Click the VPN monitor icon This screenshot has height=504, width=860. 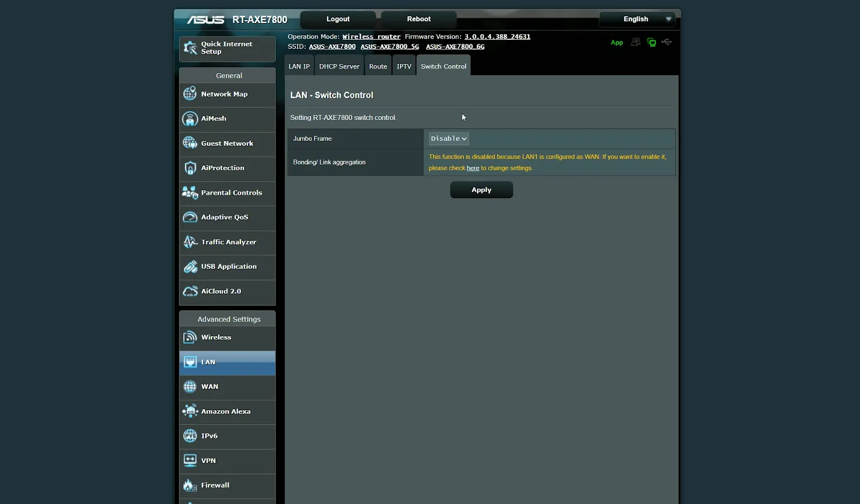[190, 460]
